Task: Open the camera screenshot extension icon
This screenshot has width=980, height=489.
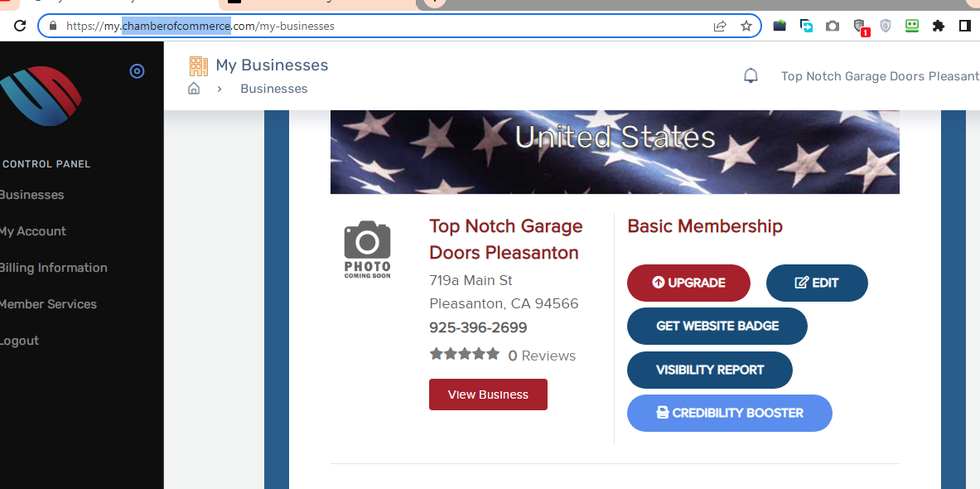Action: [833, 26]
